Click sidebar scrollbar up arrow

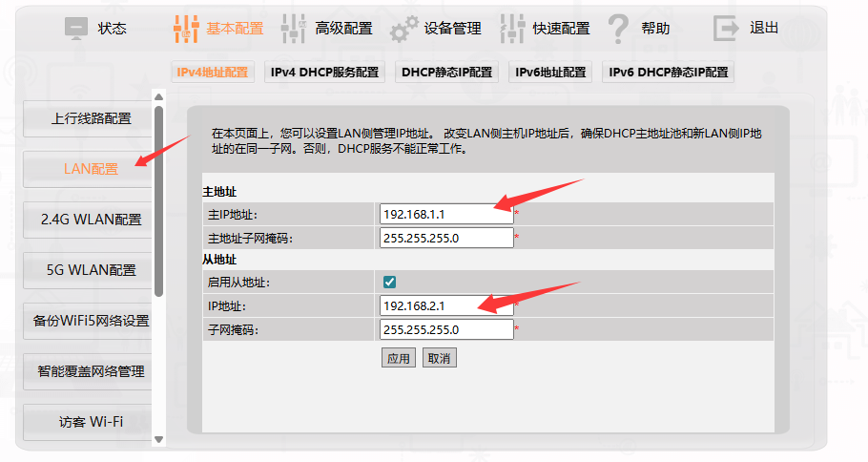[x=159, y=97]
